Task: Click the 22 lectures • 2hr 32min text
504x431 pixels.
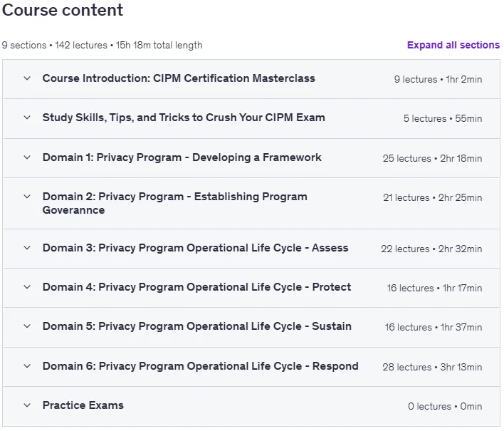Action: tap(431, 249)
